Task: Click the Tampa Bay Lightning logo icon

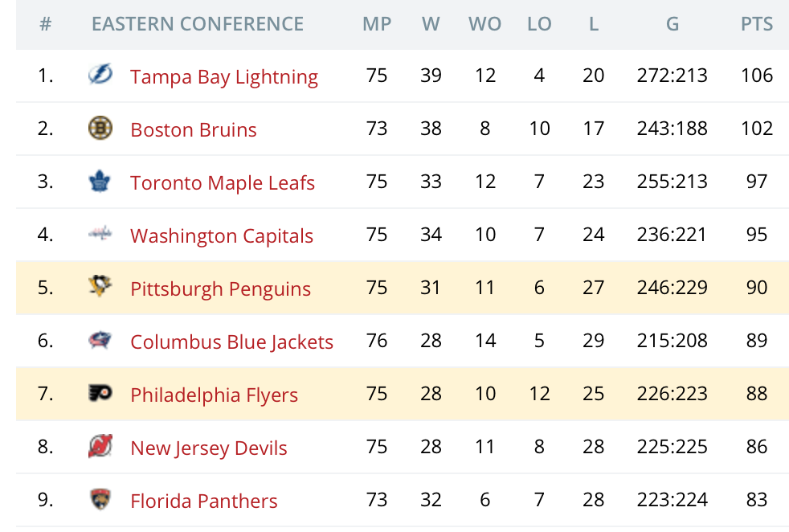Action: (100, 76)
